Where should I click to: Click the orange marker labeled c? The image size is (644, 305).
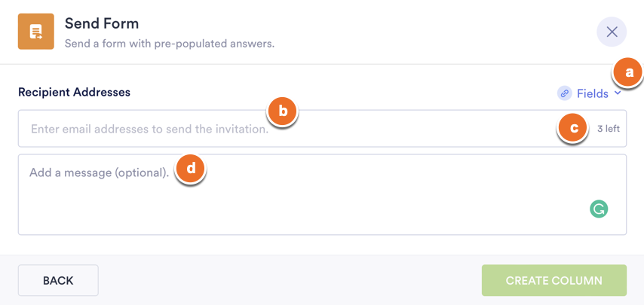click(x=574, y=129)
